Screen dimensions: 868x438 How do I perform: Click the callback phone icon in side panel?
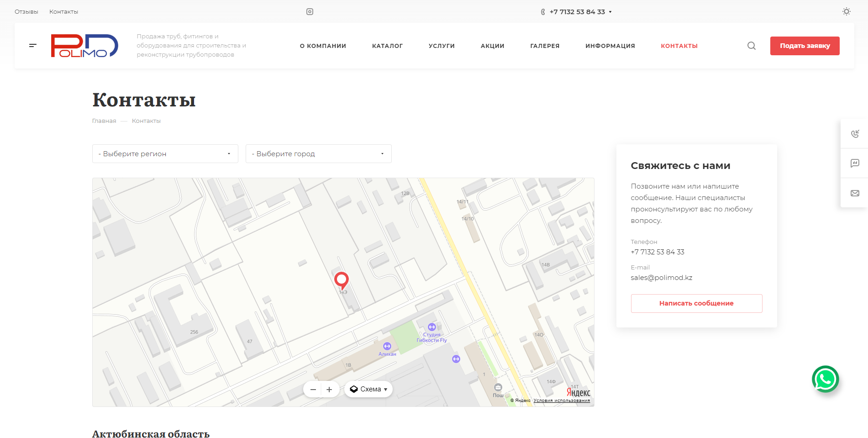point(855,134)
